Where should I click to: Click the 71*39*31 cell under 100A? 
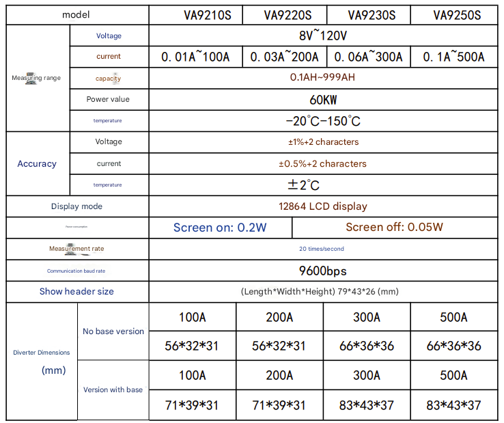(192, 405)
